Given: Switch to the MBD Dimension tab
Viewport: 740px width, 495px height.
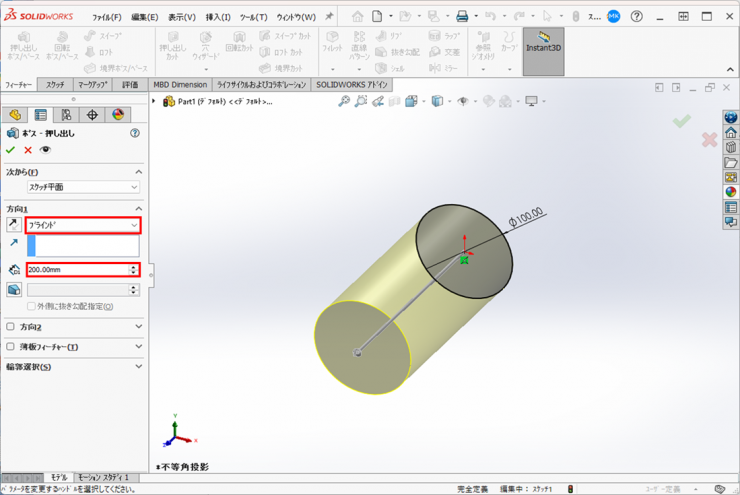Looking at the screenshot, I should click(x=180, y=85).
